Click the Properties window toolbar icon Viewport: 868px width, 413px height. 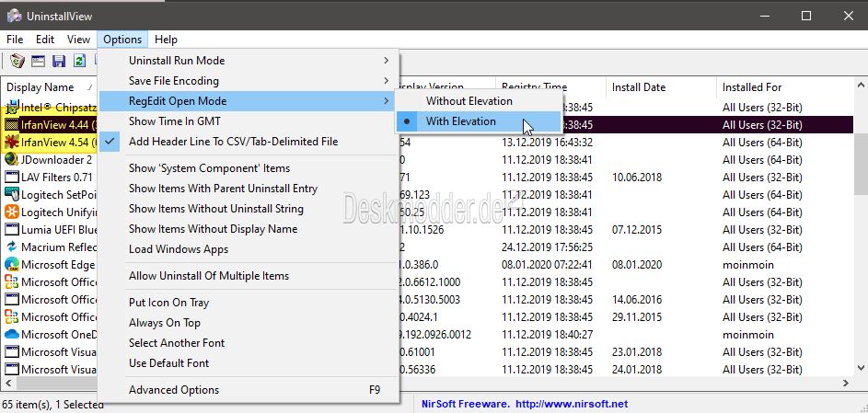38,61
